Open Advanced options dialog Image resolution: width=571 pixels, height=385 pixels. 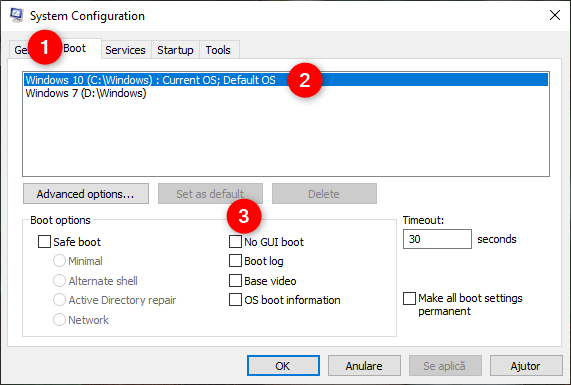86,194
